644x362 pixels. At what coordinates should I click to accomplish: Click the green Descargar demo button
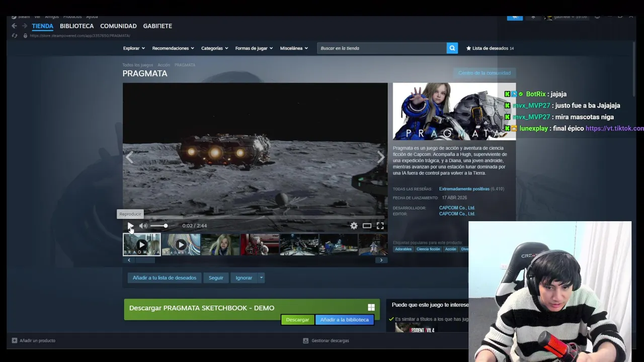point(297,320)
